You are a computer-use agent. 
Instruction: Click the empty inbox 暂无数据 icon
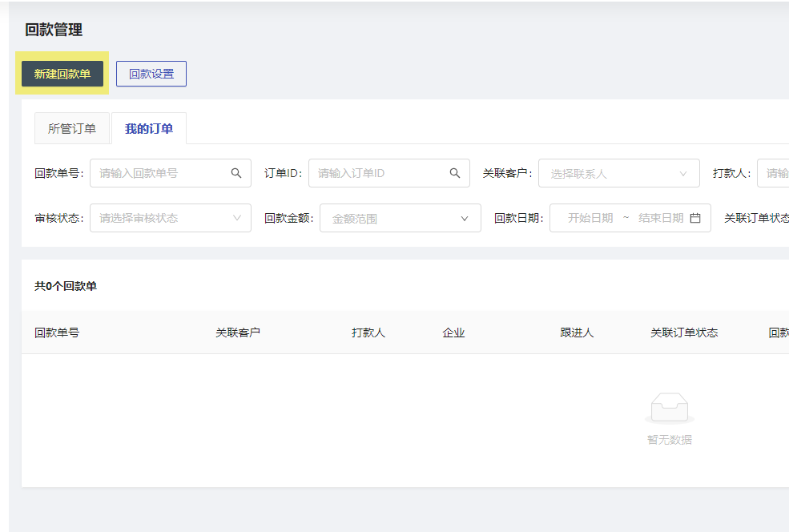(x=670, y=408)
